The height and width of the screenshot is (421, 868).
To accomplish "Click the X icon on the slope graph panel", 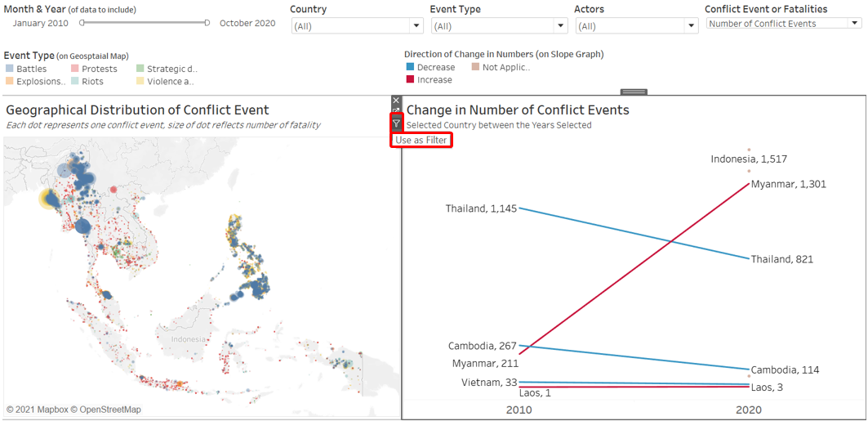I will pyautogui.click(x=396, y=101).
